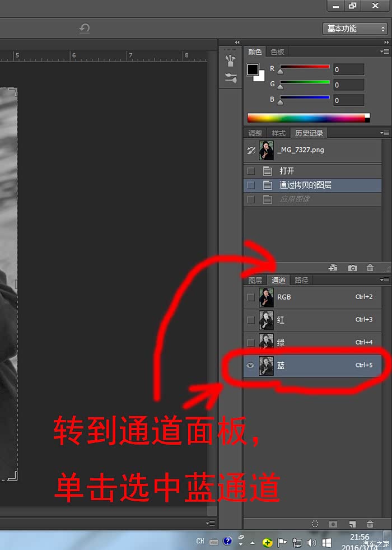The height and width of the screenshot is (550, 392).
Task: Click the green 360 security tray icon
Action: (267, 543)
